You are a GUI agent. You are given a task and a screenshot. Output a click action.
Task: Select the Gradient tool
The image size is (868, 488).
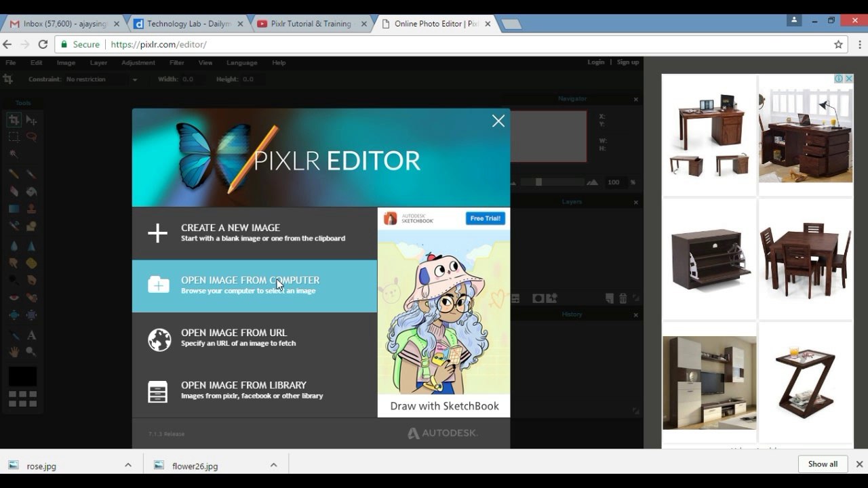pyautogui.click(x=14, y=209)
